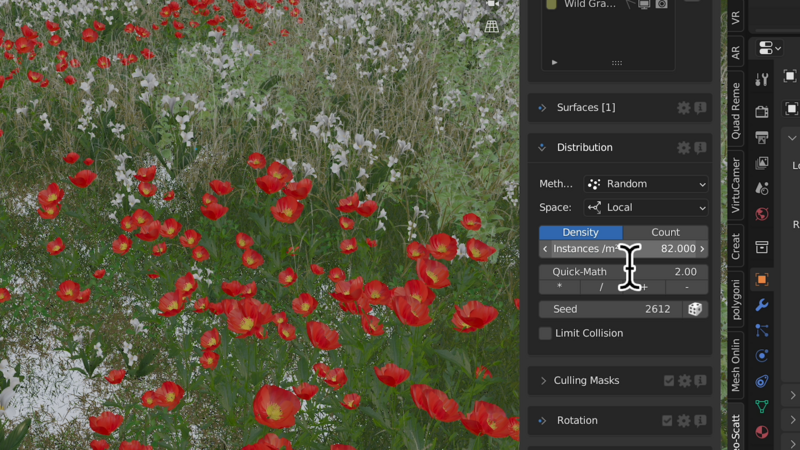Viewport: 800px width, 450px height.
Task: Open the Collection properties tab
Action: point(762,247)
